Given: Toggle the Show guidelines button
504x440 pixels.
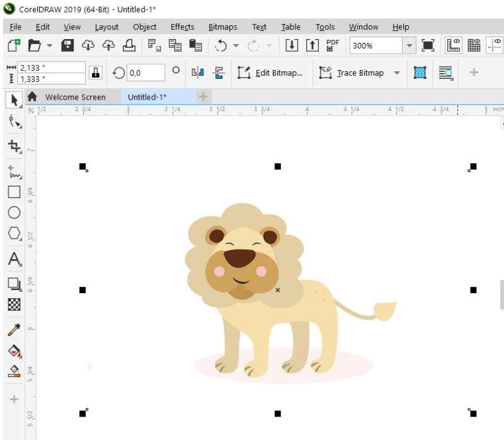Looking at the screenshot, I should (x=495, y=45).
